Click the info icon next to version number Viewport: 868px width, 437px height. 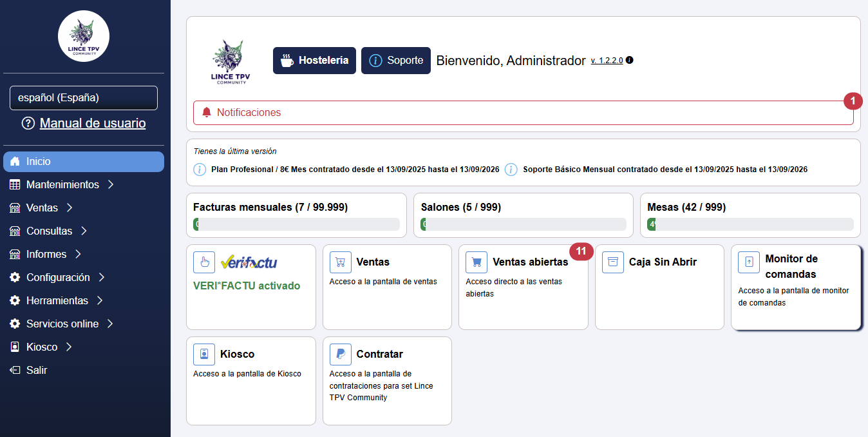(x=630, y=60)
